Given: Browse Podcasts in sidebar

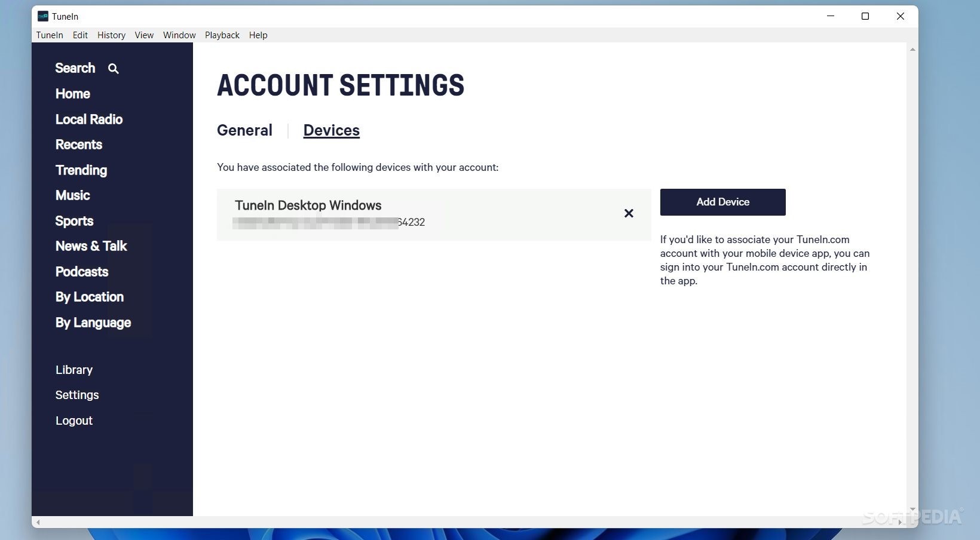Looking at the screenshot, I should 82,272.
